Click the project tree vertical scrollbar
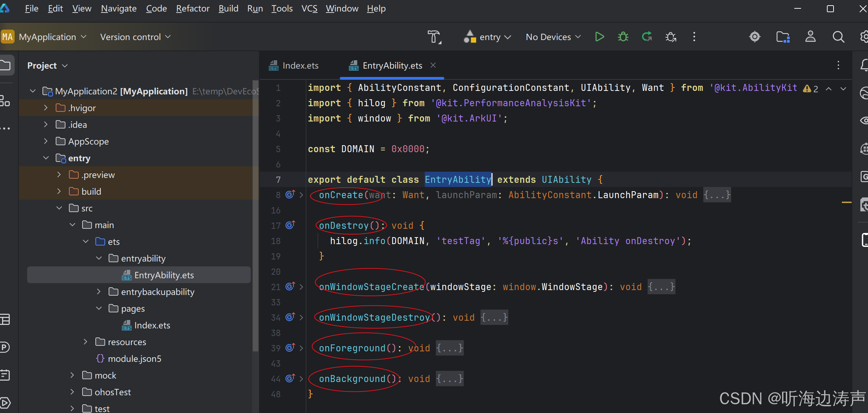Viewport: 868px width, 413px height. (255, 216)
